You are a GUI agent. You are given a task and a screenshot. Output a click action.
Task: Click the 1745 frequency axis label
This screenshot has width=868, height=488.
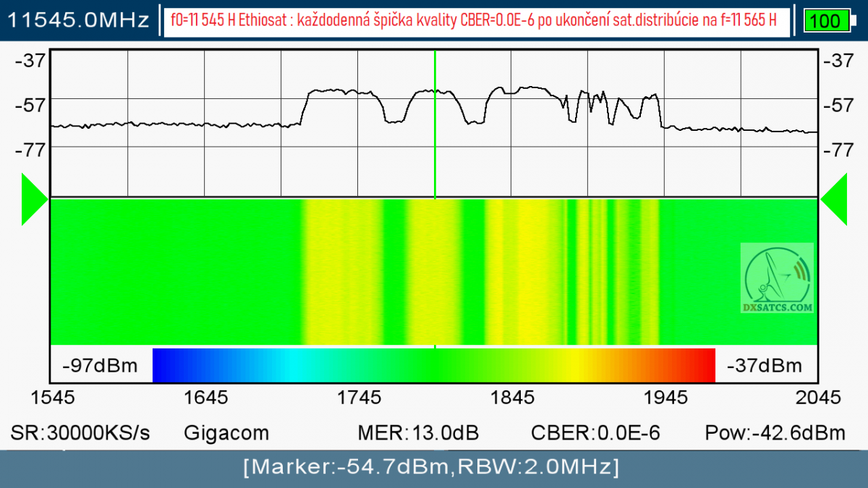pyautogui.click(x=359, y=397)
